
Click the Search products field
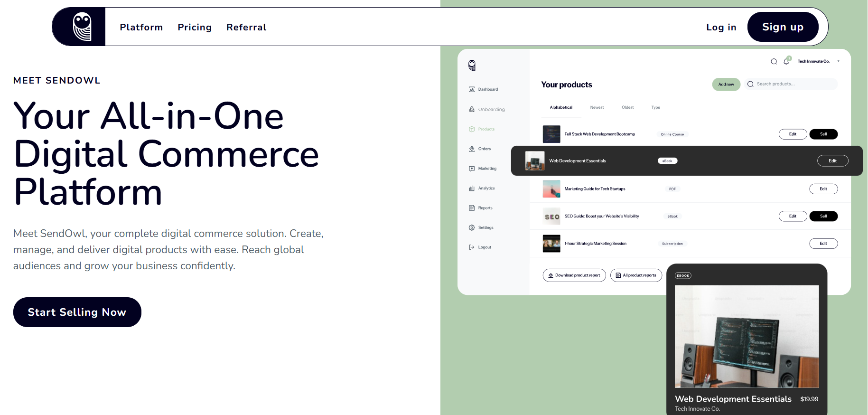click(x=791, y=84)
